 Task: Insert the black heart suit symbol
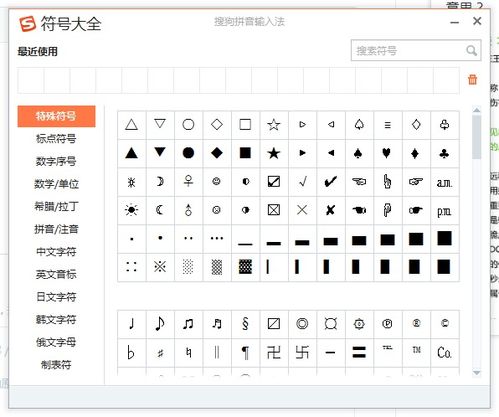[387, 153]
